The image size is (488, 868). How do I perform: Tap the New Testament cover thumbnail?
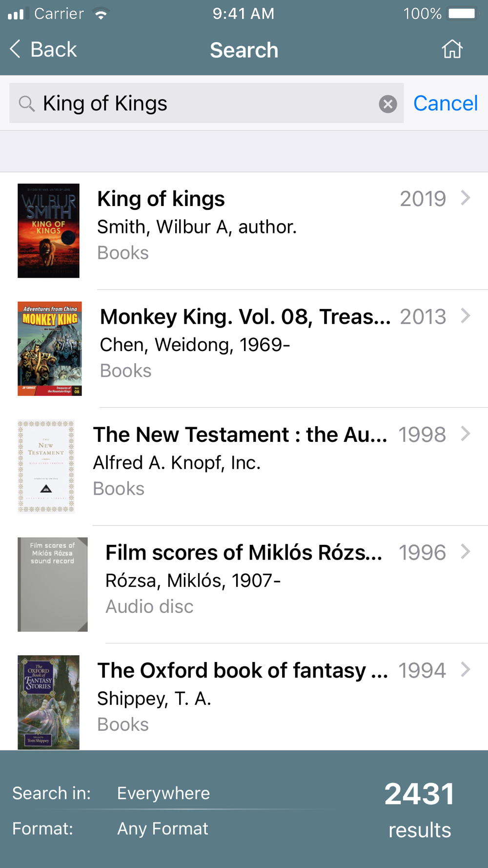click(46, 466)
